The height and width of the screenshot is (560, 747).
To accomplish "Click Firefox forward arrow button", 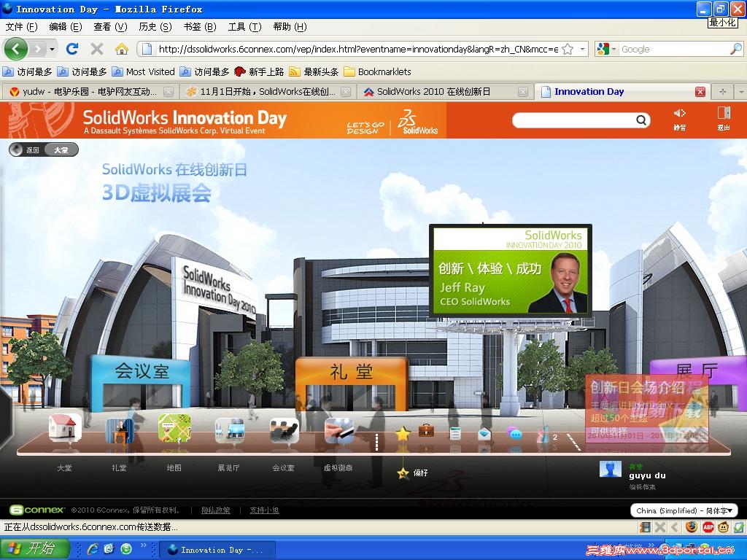I will tap(37, 49).
